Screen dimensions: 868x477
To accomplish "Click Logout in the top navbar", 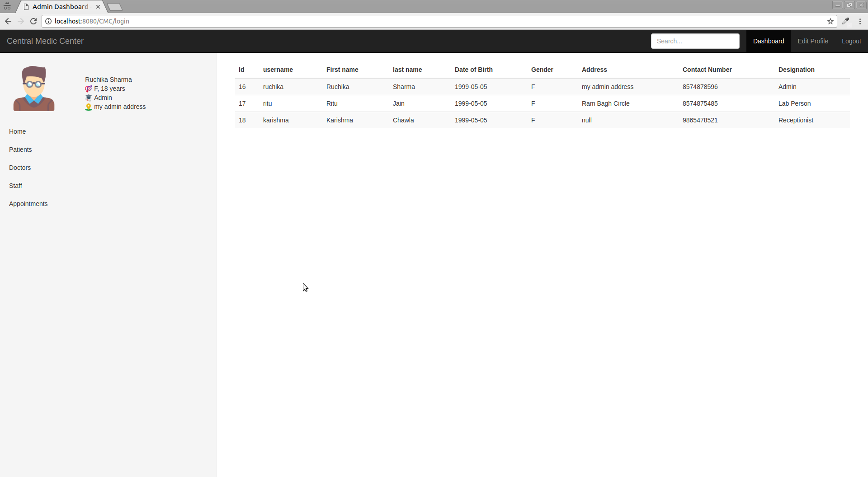I will [851, 41].
